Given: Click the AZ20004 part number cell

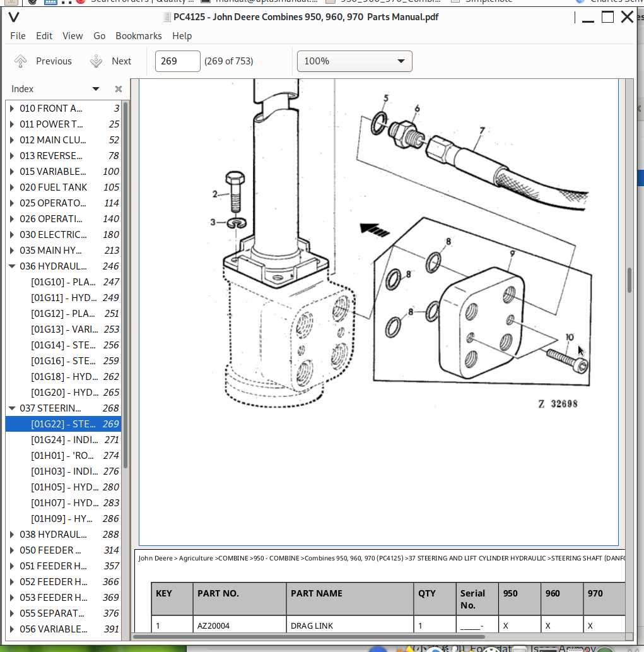Looking at the screenshot, I should pos(240,625).
